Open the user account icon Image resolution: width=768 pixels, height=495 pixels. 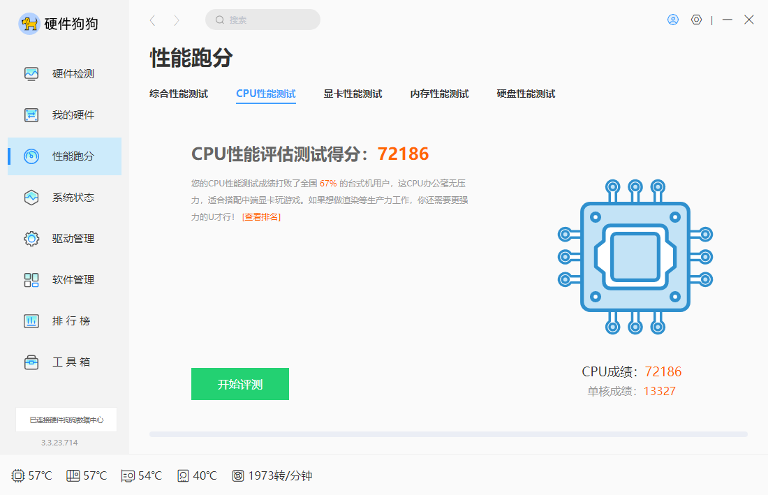point(673,20)
